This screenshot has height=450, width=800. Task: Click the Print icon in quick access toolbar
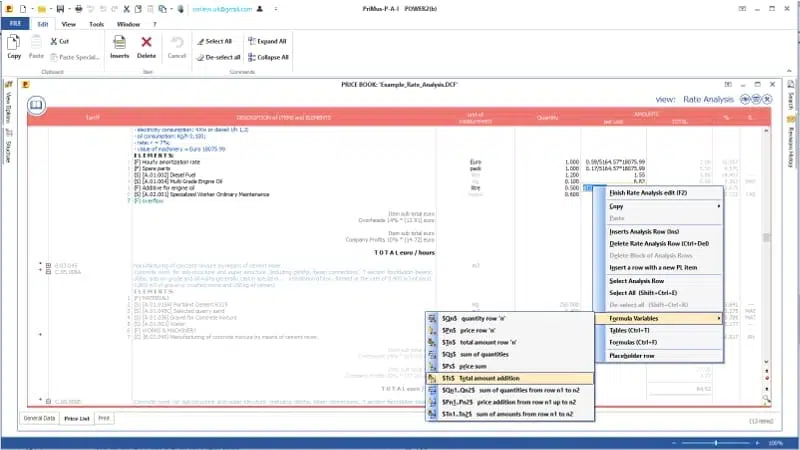[78, 9]
